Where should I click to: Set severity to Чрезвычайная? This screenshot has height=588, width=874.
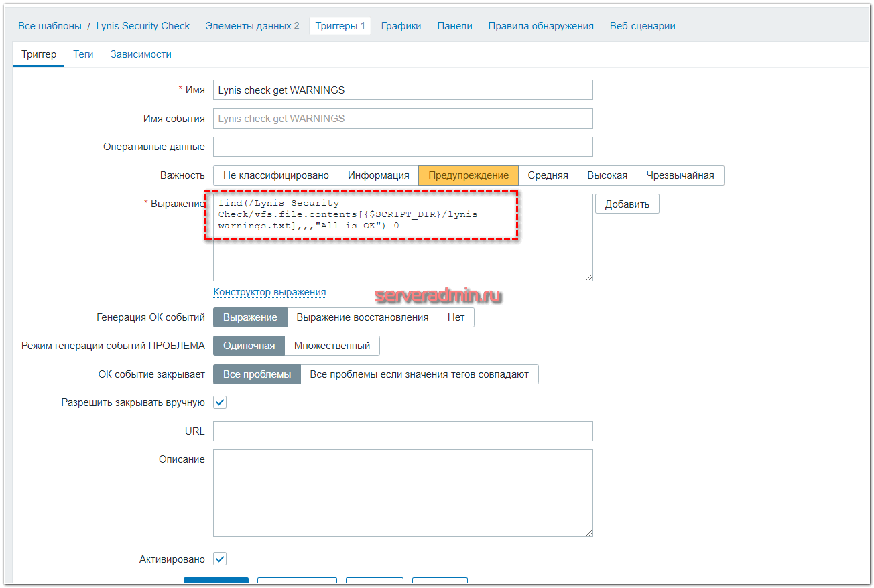[680, 175]
